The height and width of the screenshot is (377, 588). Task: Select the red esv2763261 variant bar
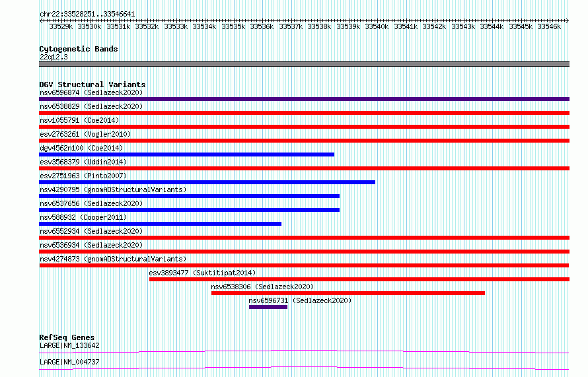coord(304,141)
